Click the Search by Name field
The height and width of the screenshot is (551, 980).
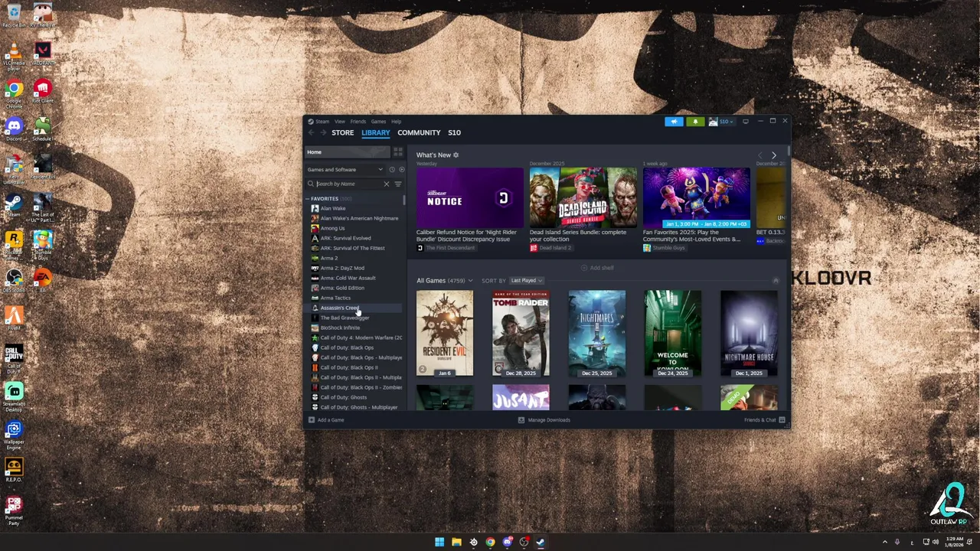pyautogui.click(x=348, y=184)
